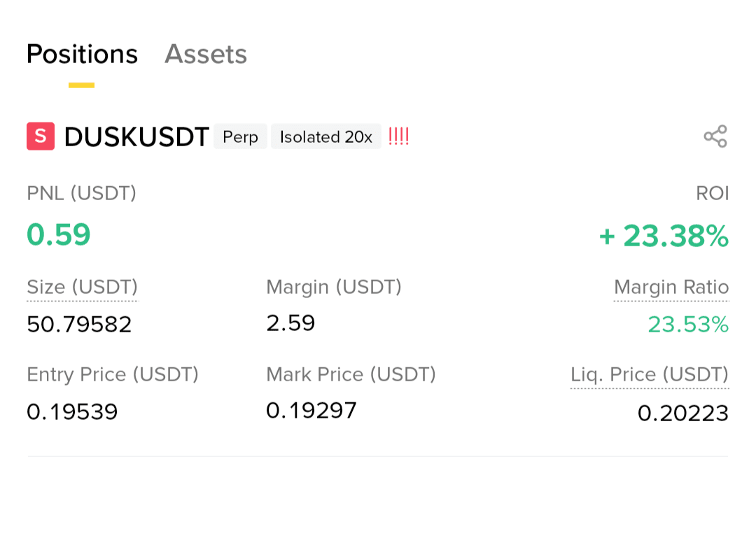
Task: Click the mark price value 0.19297
Action: [x=311, y=411]
